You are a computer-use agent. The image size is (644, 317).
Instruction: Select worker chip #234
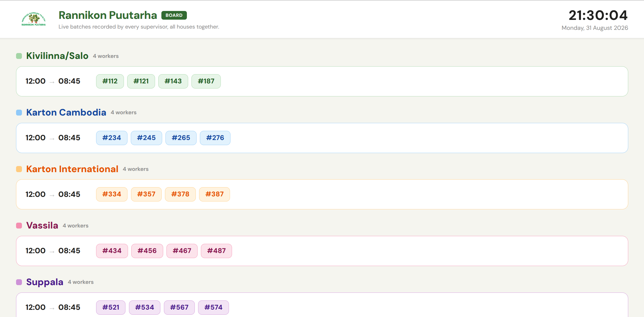[112, 138]
